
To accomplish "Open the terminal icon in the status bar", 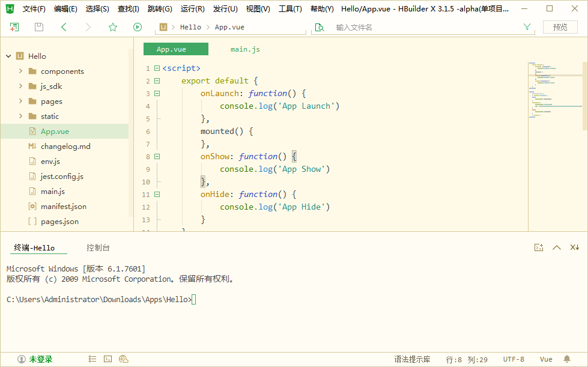I will (x=107, y=359).
